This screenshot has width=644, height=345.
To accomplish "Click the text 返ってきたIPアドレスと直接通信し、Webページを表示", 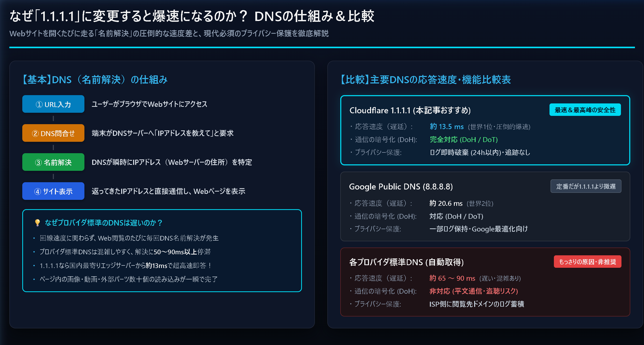I will pos(168,191).
